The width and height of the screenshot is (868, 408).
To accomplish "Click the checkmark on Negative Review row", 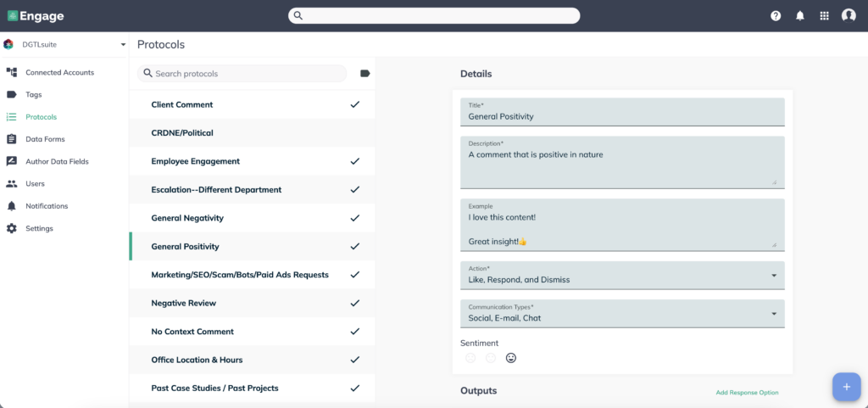I will [x=355, y=303].
